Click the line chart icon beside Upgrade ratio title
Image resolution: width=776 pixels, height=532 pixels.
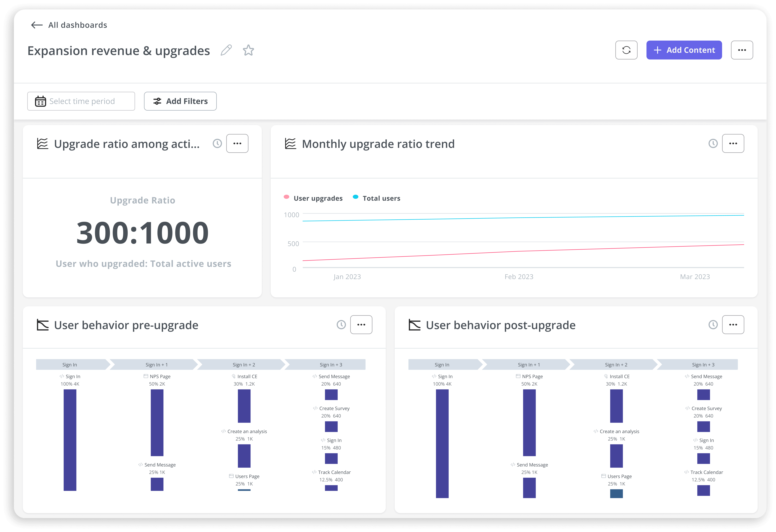coord(42,144)
